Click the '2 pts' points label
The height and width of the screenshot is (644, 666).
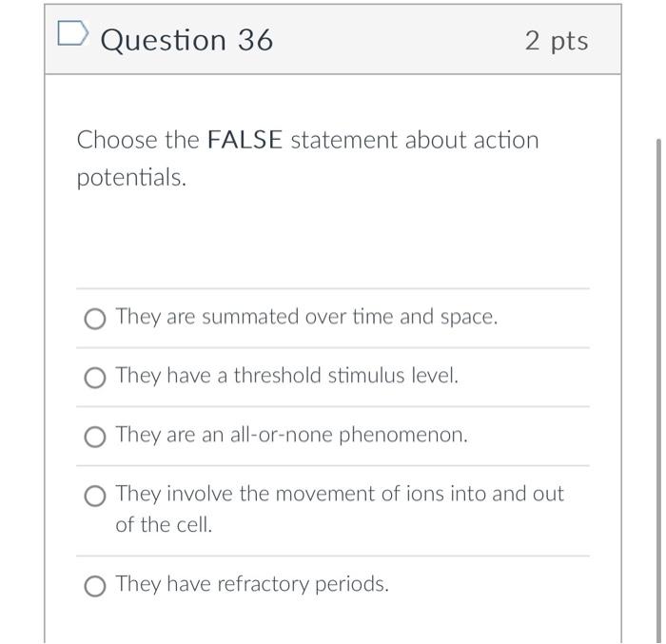(x=557, y=41)
